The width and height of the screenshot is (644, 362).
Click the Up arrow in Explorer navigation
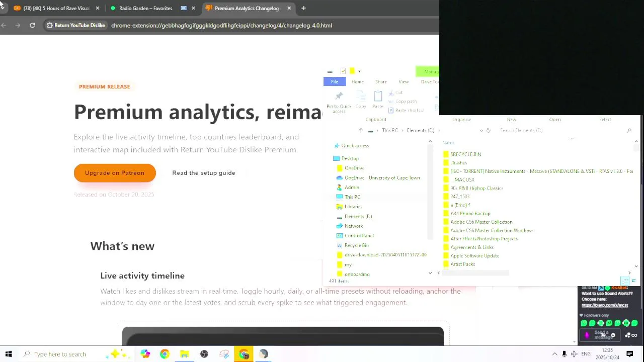point(360,130)
